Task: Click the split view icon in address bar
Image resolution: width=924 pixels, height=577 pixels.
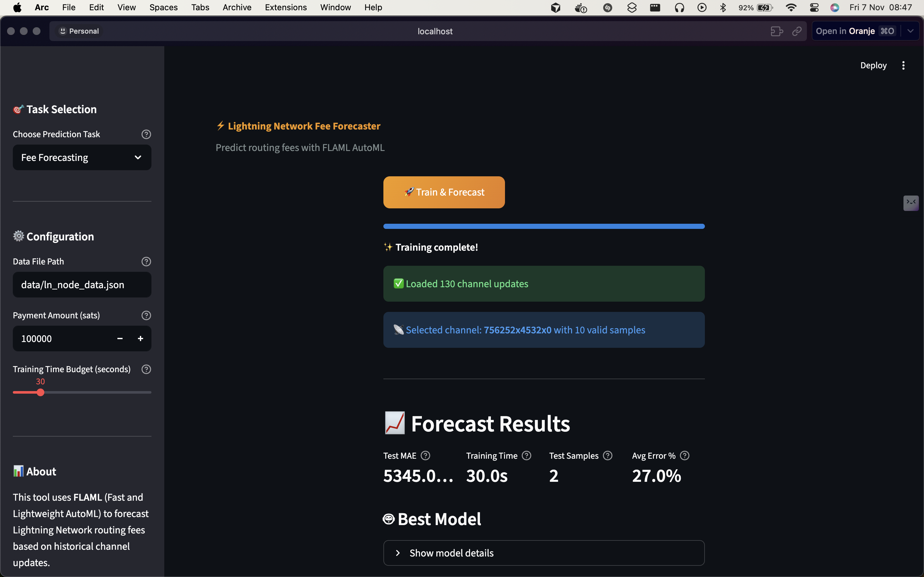Action: 776,31
